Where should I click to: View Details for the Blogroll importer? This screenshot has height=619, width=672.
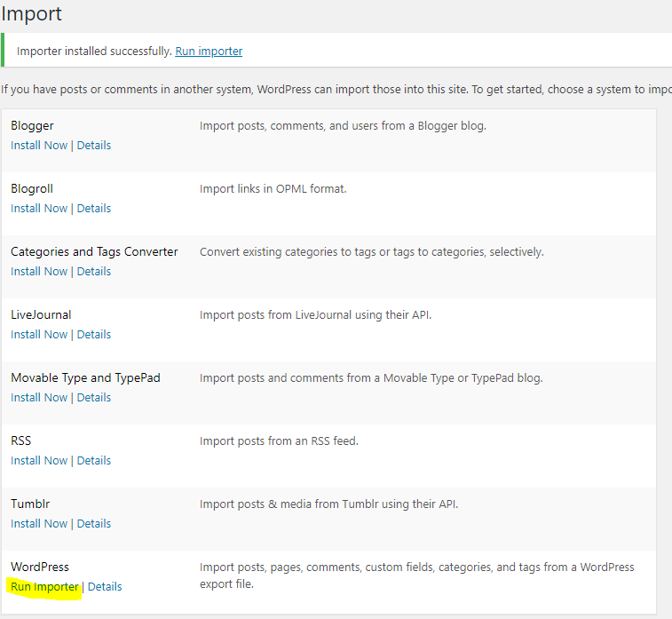click(94, 209)
